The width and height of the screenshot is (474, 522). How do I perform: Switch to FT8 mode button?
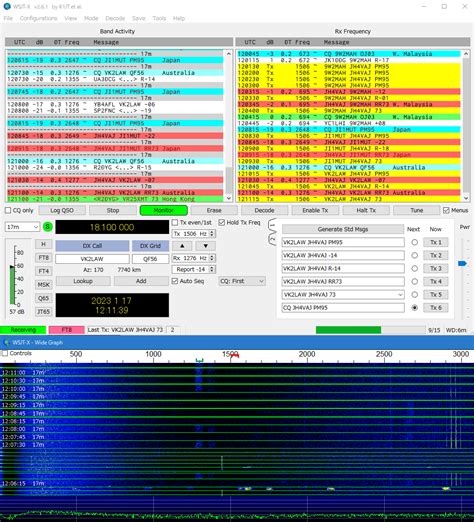tap(43, 258)
